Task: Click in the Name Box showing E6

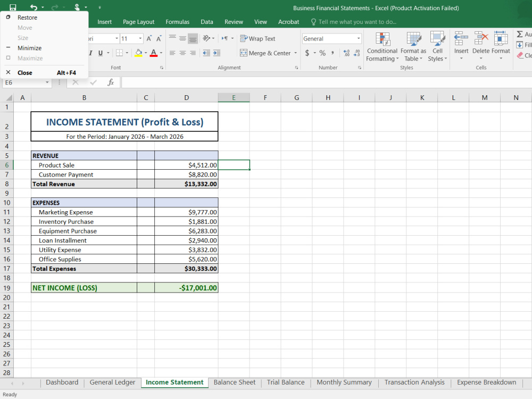Action: click(x=23, y=82)
